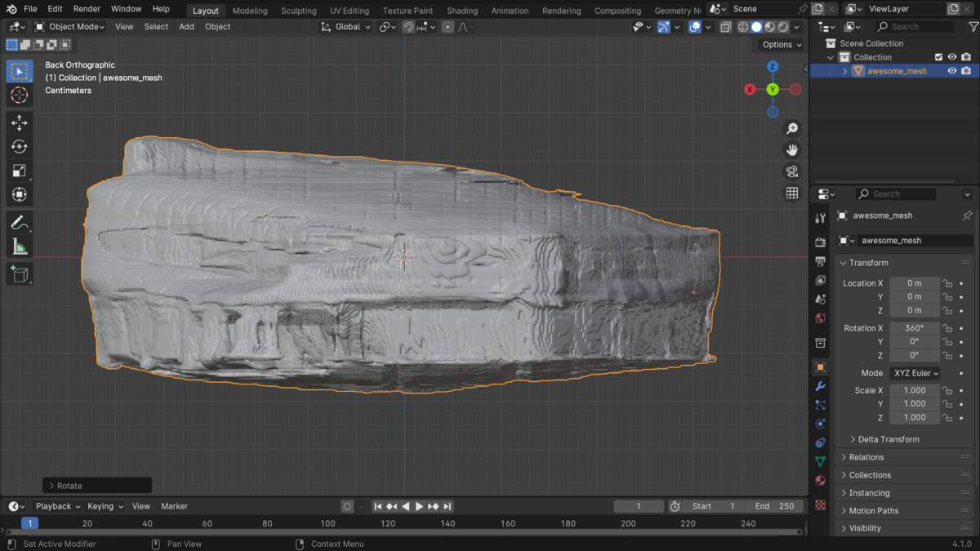
Task: Click the blue Z axis on the gizmo
Action: [773, 67]
